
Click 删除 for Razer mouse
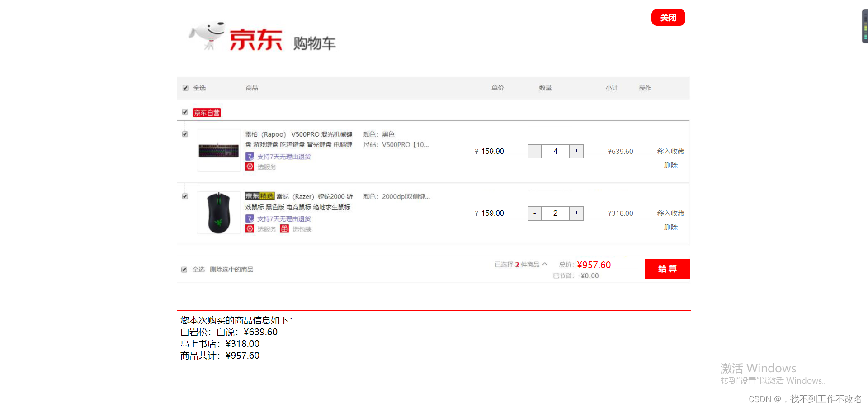pos(671,228)
